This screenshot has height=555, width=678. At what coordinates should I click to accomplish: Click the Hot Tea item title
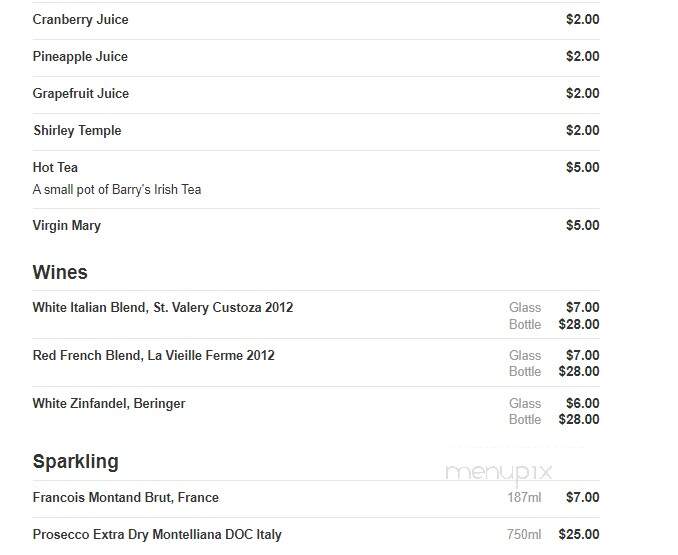tap(55, 168)
